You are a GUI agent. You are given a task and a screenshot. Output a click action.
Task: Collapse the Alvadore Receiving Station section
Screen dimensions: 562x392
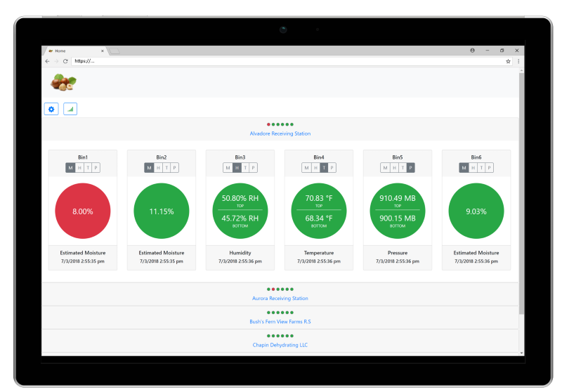tap(280, 133)
